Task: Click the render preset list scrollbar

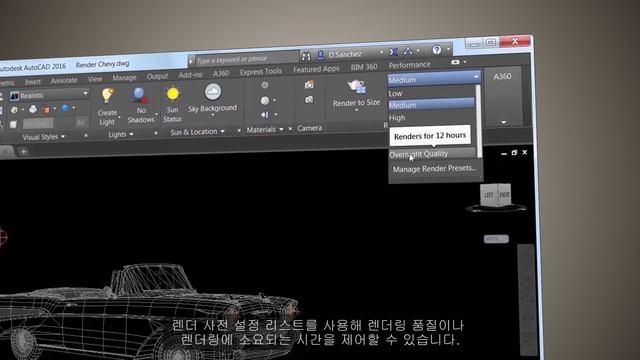Action: click(x=479, y=121)
